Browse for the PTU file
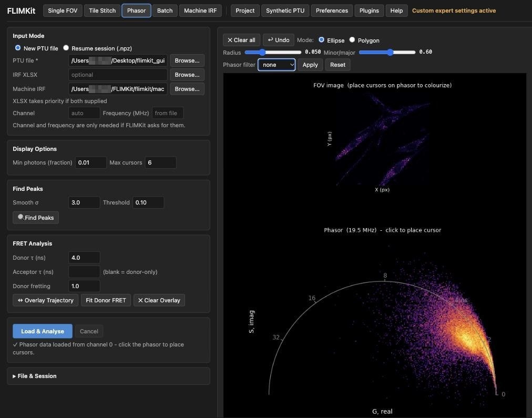The height and width of the screenshot is (418, 532). point(187,60)
